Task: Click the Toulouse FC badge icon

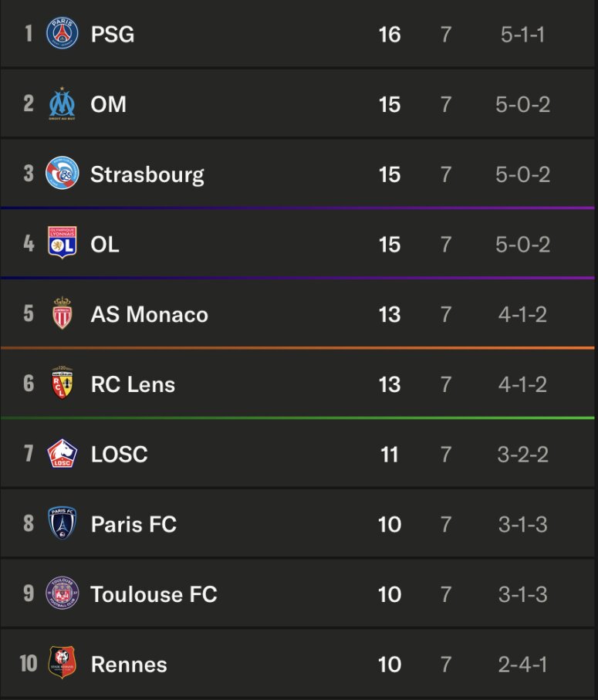Action: 62,593
